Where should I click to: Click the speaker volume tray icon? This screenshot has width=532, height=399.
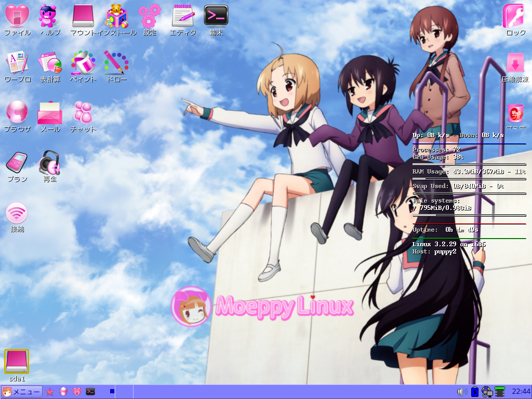(x=462, y=392)
